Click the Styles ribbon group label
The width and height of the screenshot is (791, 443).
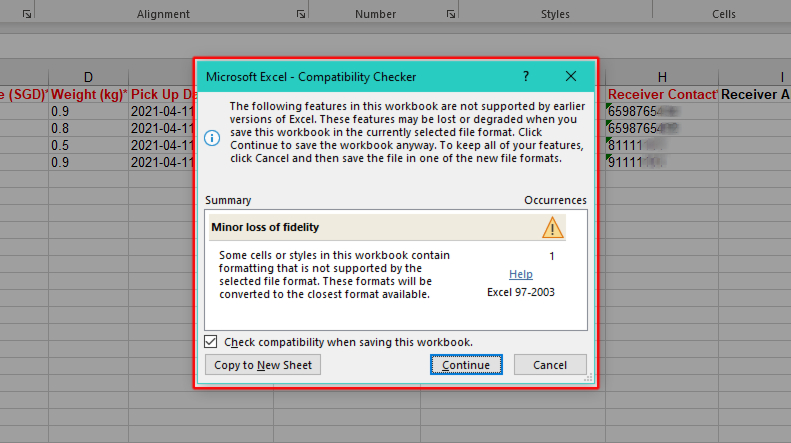pyautogui.click(x=555, y=14)
